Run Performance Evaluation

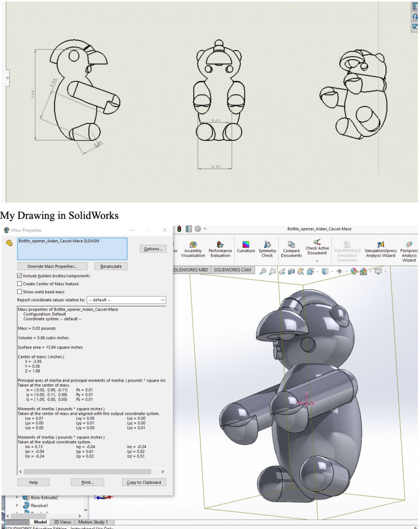click(220, 250)
